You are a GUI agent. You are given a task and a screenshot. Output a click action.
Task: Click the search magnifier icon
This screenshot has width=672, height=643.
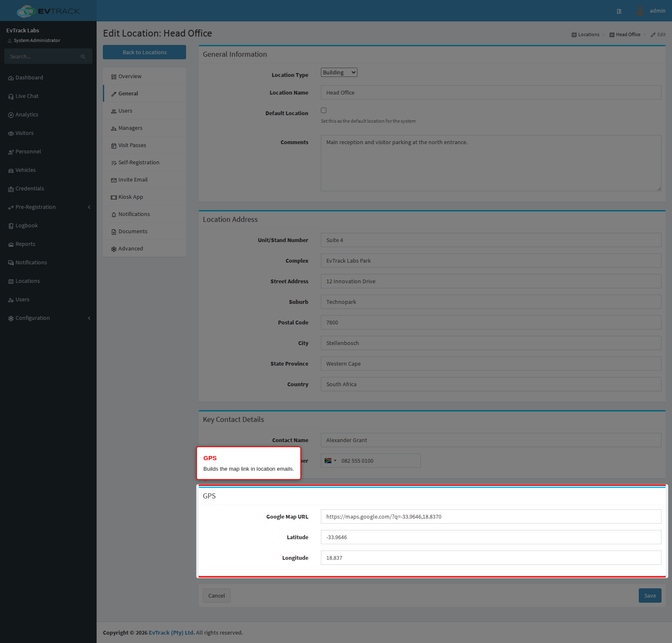click(83, 56)
